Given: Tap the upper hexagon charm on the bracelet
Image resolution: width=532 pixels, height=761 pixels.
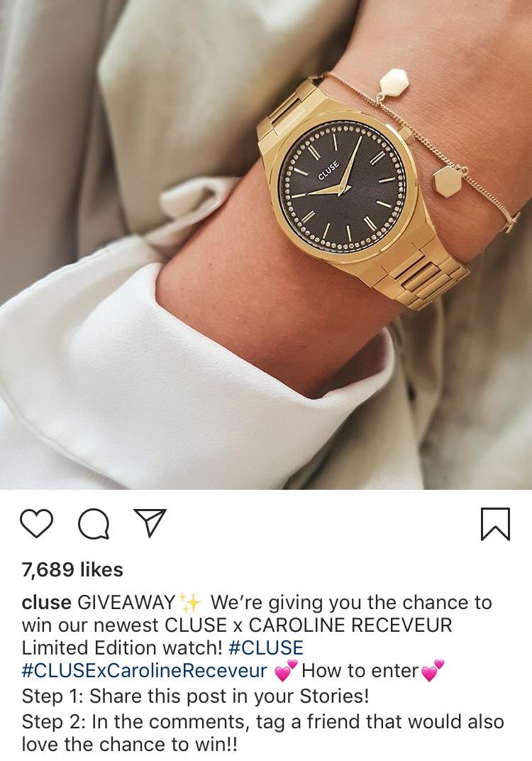Looking at the screenshot, I should click(x=393, y=82).
